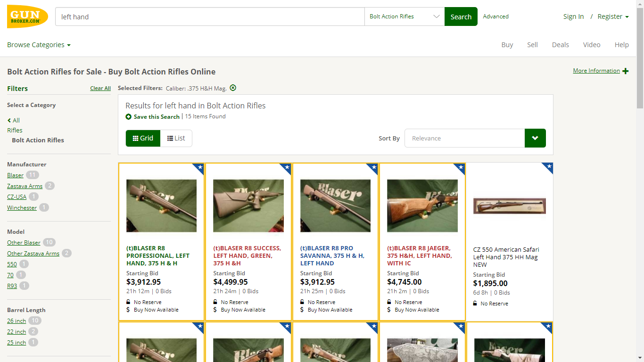Image resolution: width=644 pixels, height=362 pixels.
Task: Filter by 25 inch barrel length
Action: tap(17, 342)
